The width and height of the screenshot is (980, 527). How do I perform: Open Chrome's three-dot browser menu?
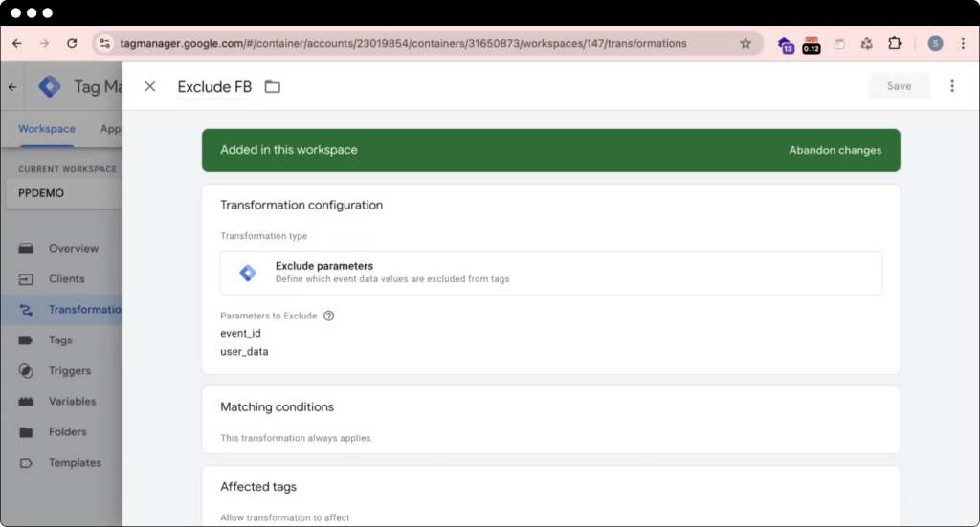pos(963,43)
